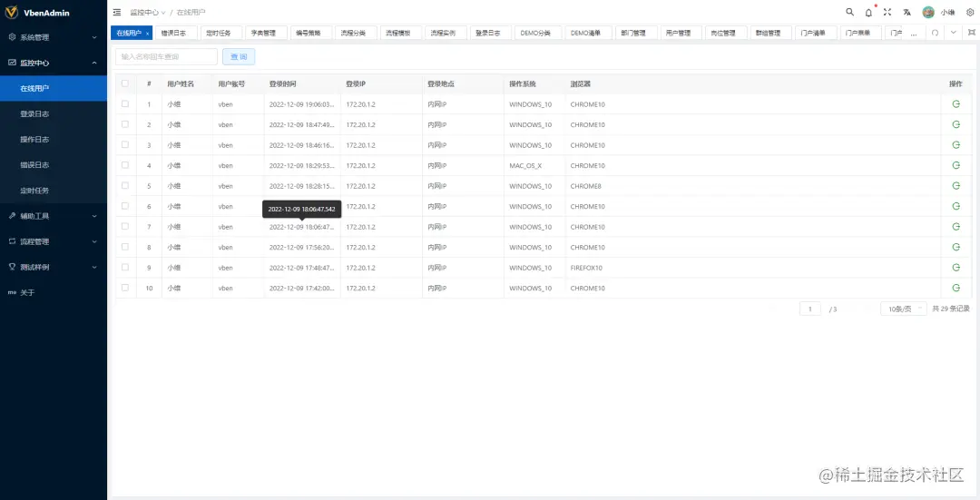The width and height of the screenshot is (980, 500).
Task: Open the user avatar menu for 小维
Action: pos(938,12)
